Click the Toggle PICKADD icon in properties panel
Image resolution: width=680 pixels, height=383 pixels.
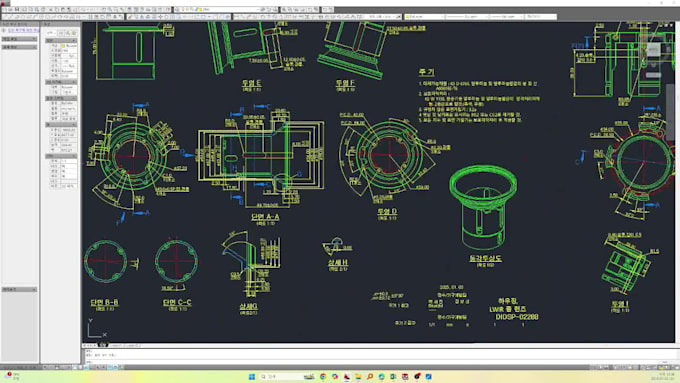pyautogui.click(x=61, y=33)
